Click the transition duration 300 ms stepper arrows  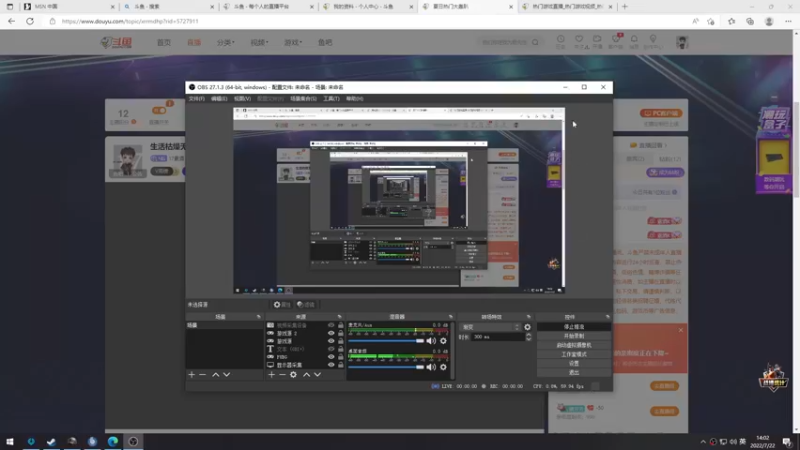click(x=529, y=337)
